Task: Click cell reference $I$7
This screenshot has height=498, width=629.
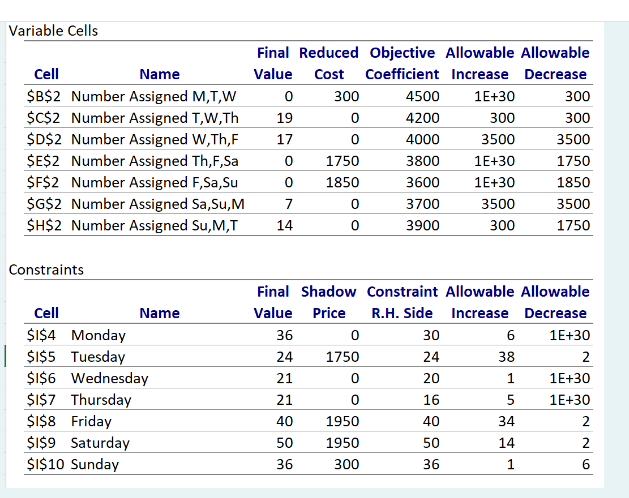Action: point(41,400)
